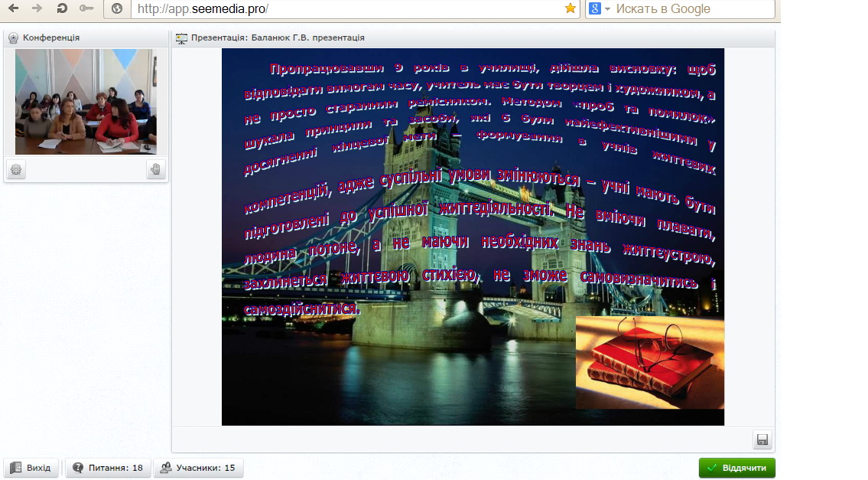The height and width of the screenshot is (480, 868).
Task: Click the conference webcam video feed
Action: [x=86, y=102]
